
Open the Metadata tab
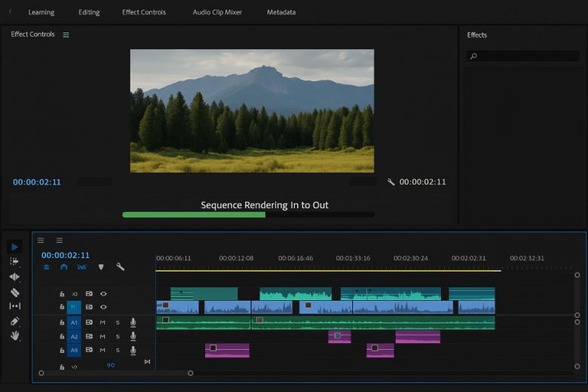pos(281,12)
